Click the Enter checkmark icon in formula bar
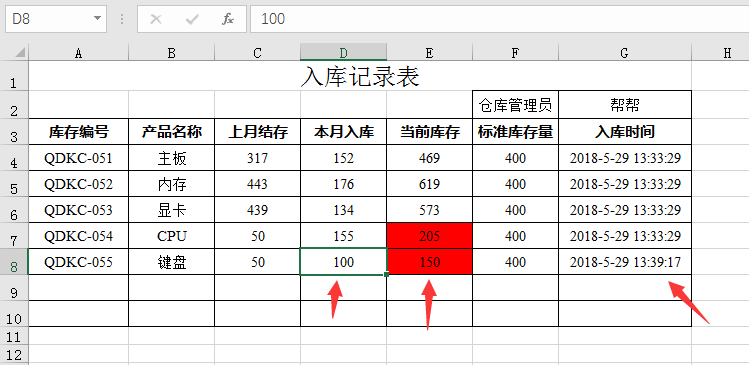 192,19
